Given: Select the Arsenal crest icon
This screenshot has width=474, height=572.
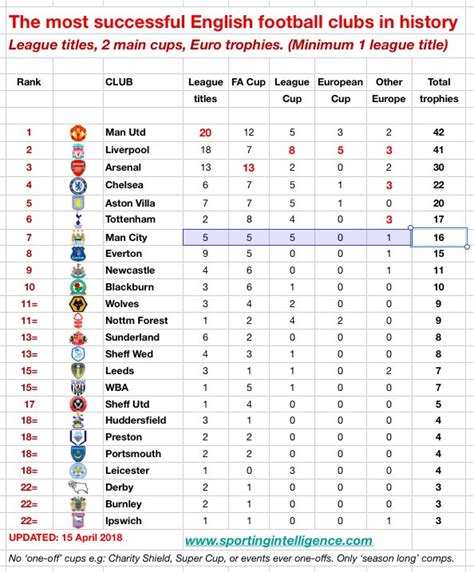Looking at the screenshot, I should (x=78, y=168).
